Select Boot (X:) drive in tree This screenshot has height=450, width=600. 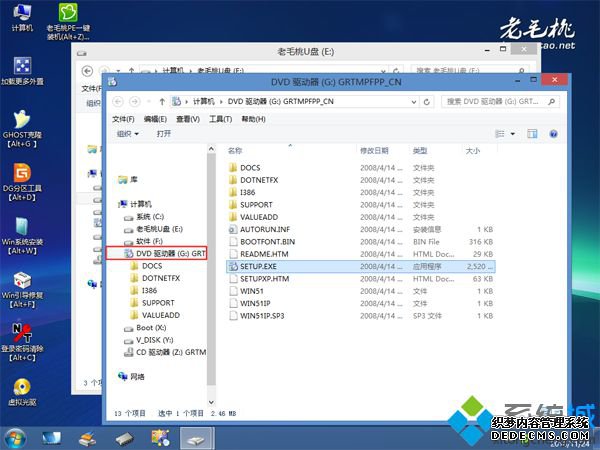145,328
